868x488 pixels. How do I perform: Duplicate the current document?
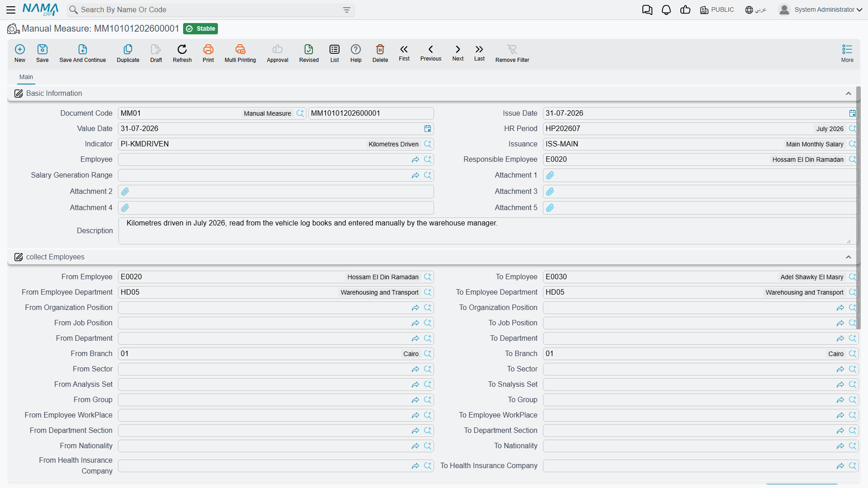coord(128,53)
